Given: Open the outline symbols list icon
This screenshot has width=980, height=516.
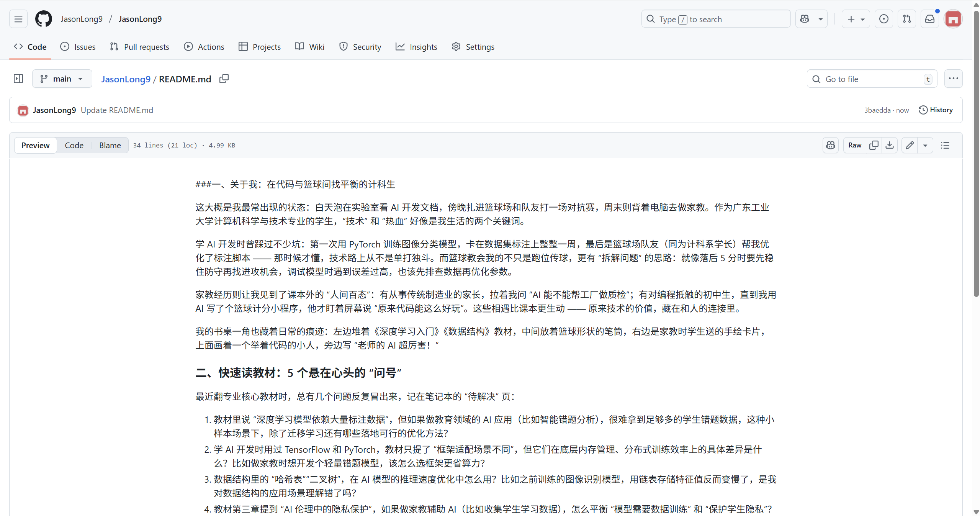Looking at the screenshot, I should pos(945,145).
